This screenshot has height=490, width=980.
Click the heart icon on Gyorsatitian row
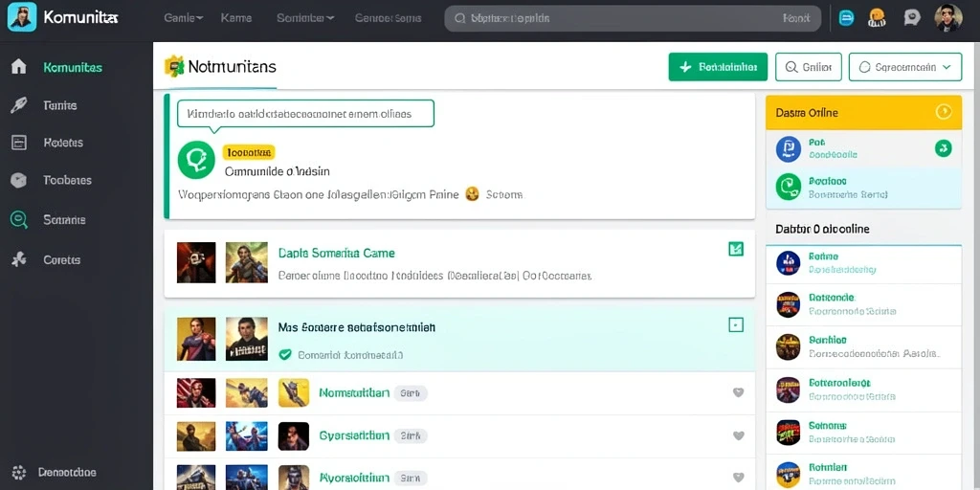pyautogui.click(x=738, y=435)
